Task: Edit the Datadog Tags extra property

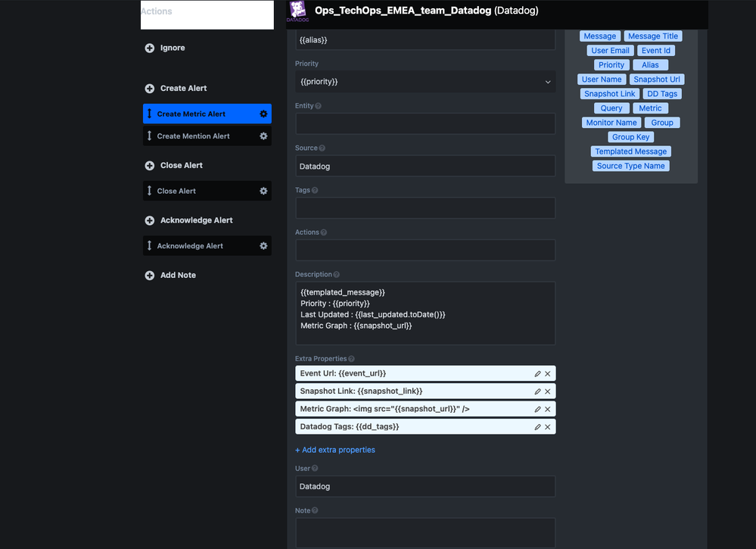Action: point(537,427)
